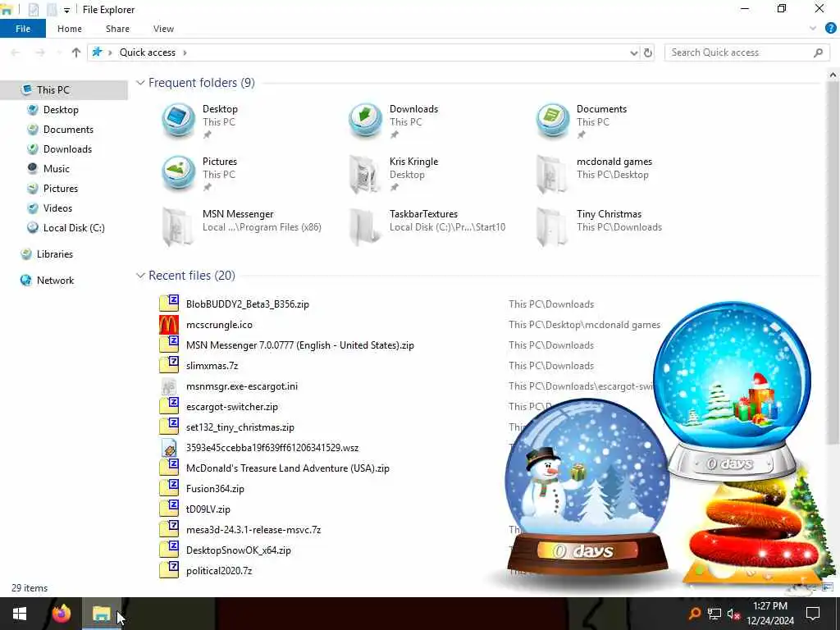Click the Desktop frequent folder icon

click(178, 121)
